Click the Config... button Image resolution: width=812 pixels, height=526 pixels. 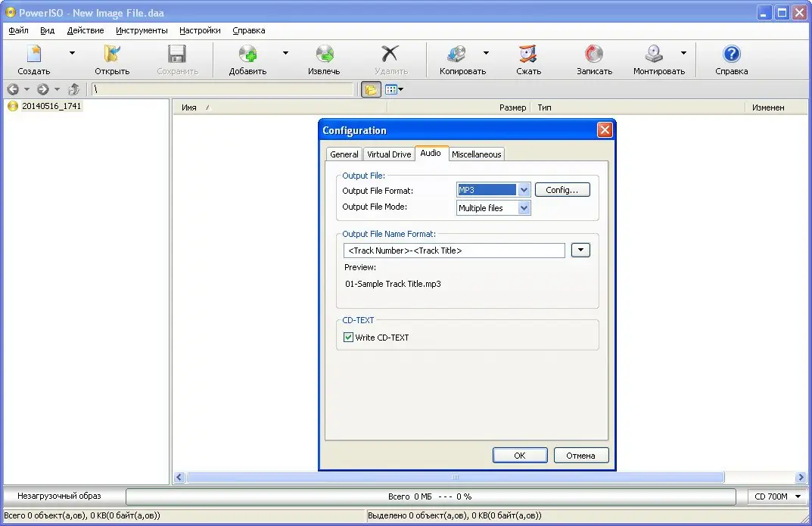tap(562, 190)
